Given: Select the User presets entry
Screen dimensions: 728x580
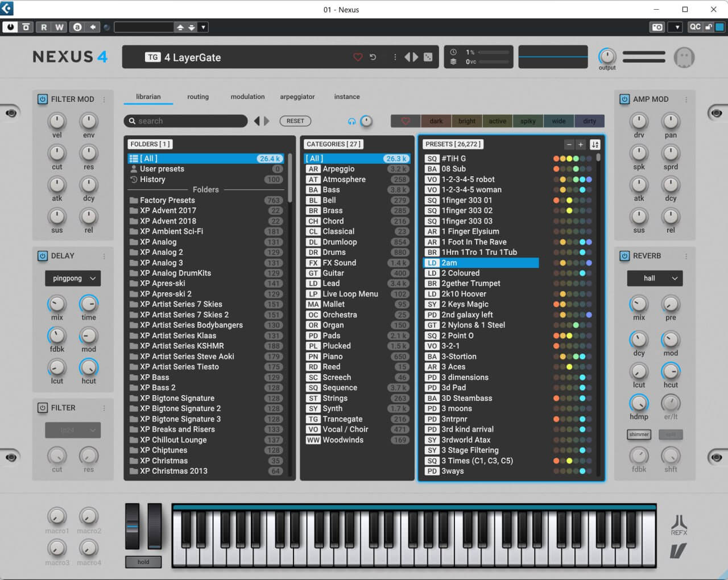Looking at the screenshot, I should pyautogui.click(x=206, y=169).
